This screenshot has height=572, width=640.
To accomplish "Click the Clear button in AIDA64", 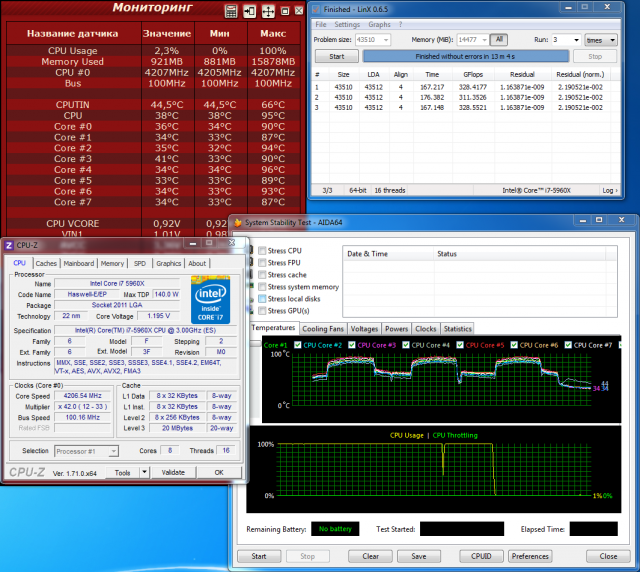I will click(x=370, y=556).
